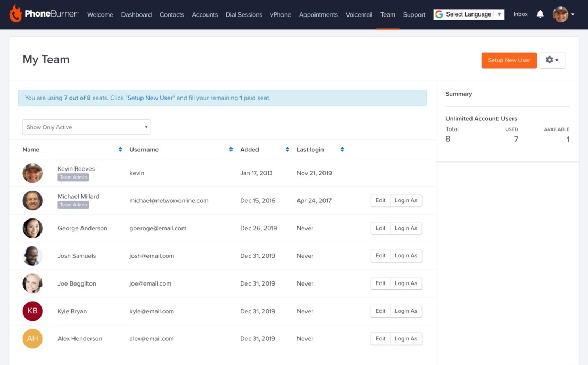588x365 pixels.
Task: Click Joe Beggilton's avatar photo
Action: coord(32,283)
